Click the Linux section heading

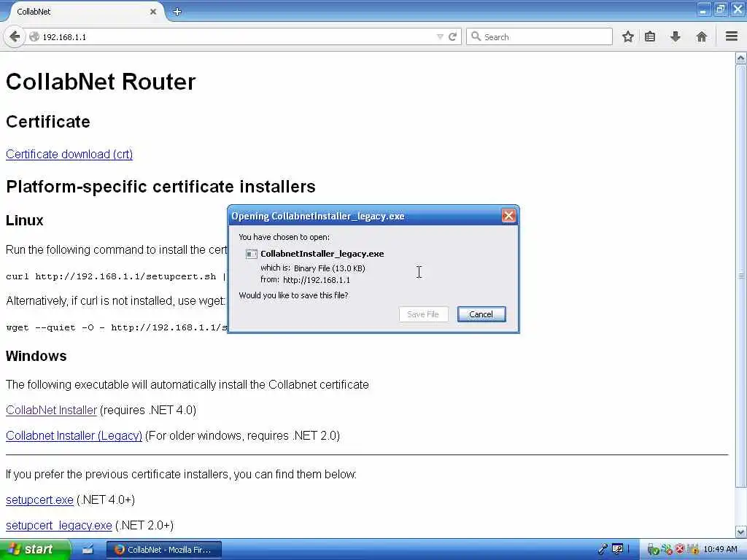(x=24, y=220)
